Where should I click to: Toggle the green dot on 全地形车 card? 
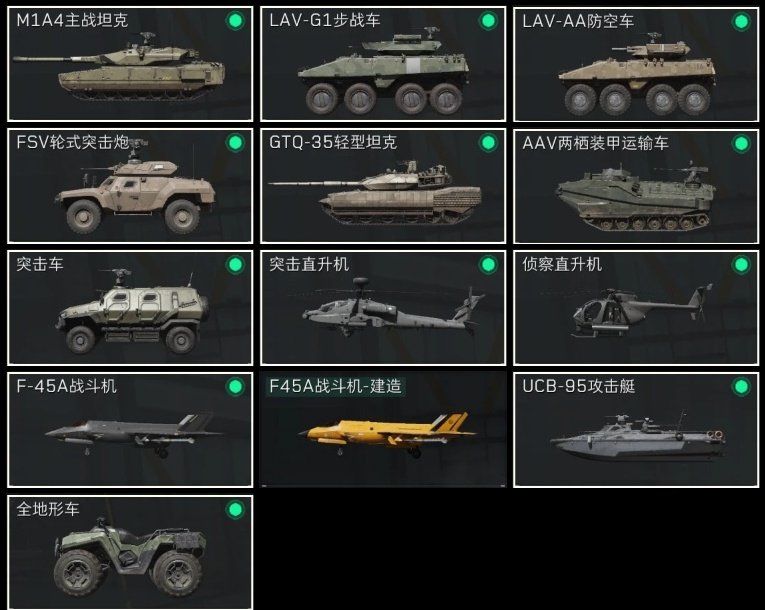pyautogui.click(x=235, y=510)
